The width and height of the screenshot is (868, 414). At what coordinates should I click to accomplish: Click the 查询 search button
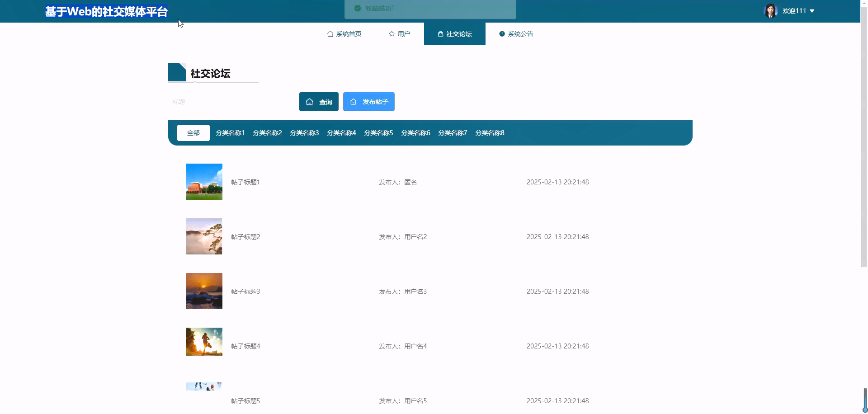point(319,102)
